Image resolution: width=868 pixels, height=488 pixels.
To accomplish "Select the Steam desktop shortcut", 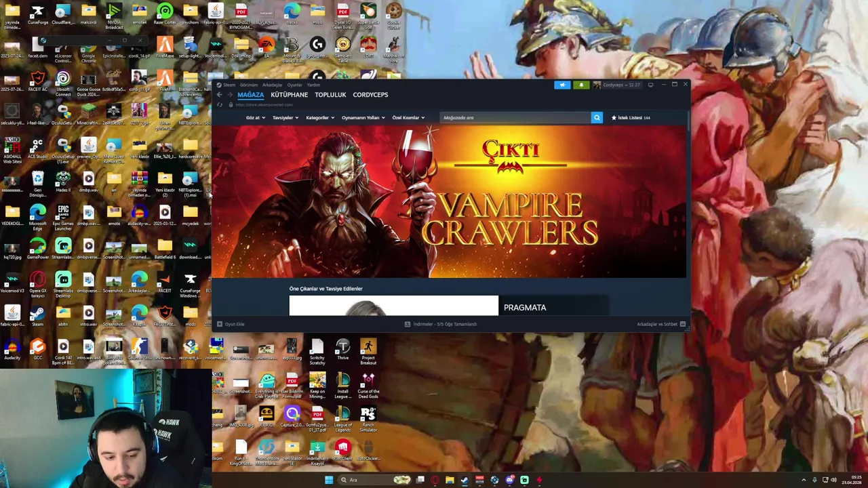I will [37, 315].
